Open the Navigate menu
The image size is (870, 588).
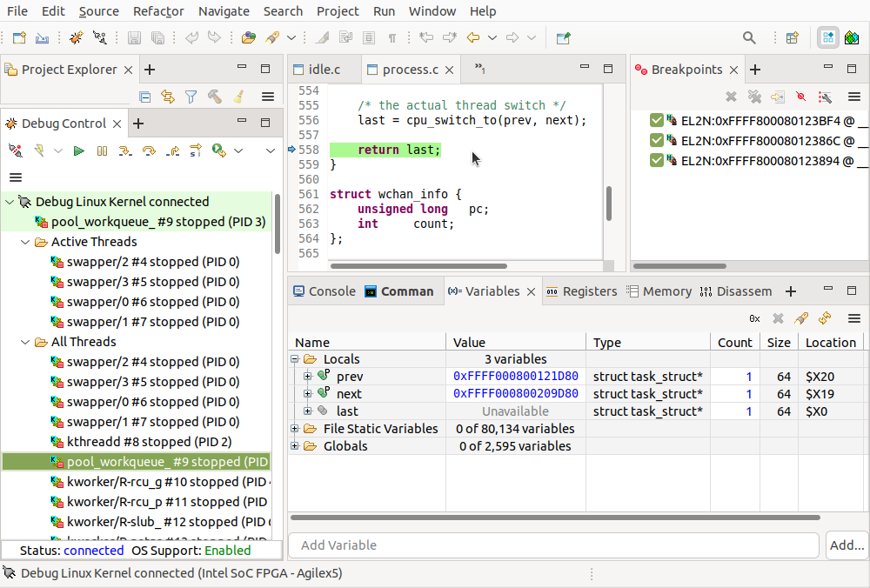(224, 11)
